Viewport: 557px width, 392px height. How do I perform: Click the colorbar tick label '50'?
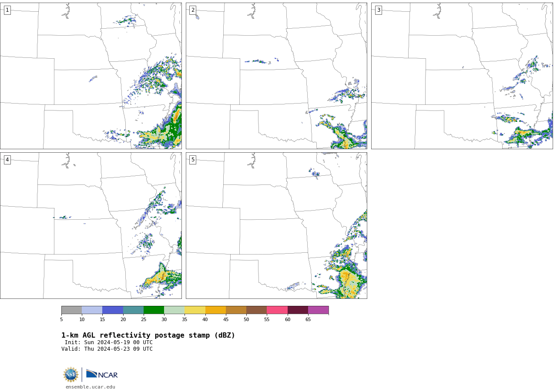[246, 320]
